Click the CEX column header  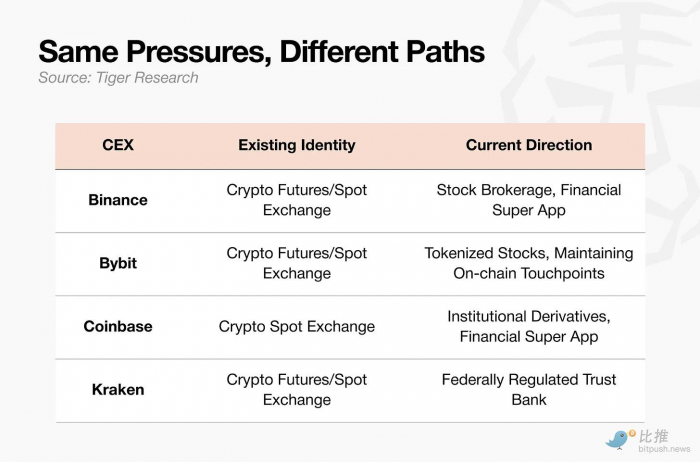(118, 145)
